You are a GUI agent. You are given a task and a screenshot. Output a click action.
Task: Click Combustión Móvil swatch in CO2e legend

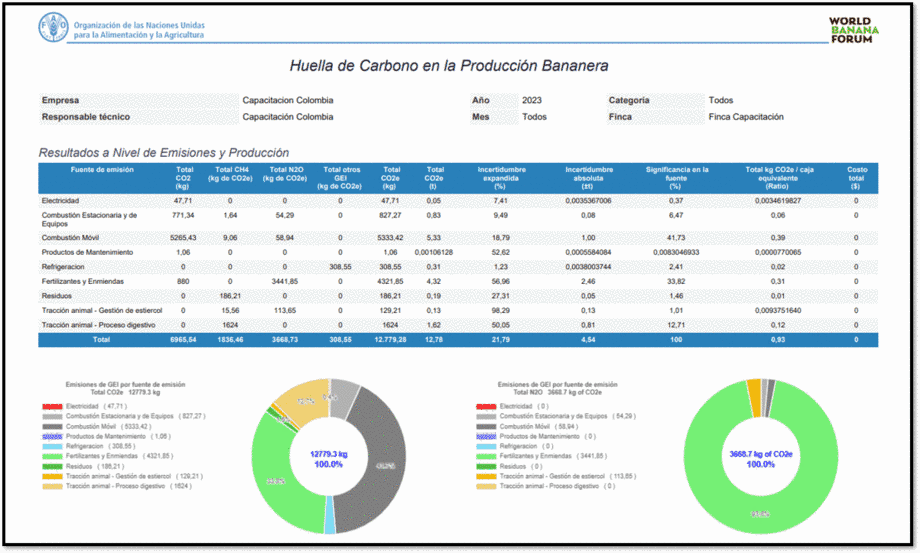pos(52,426)
